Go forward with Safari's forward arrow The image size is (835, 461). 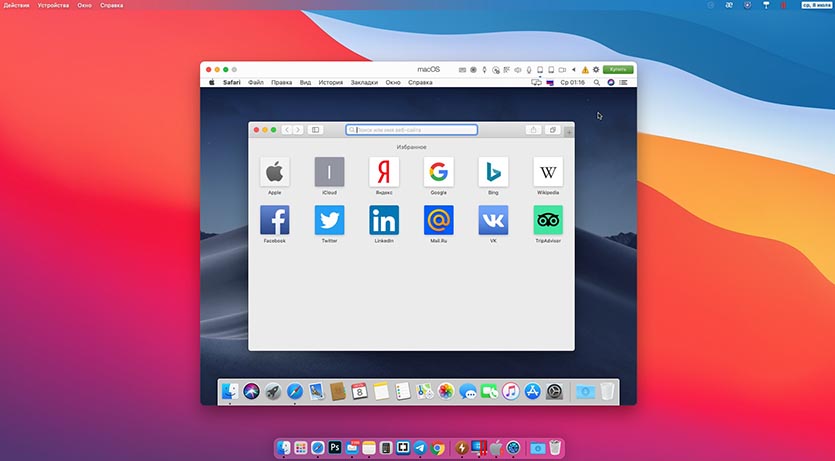(298, 130)
